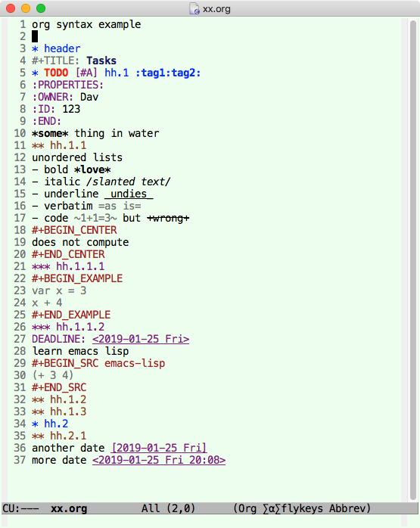420x528 pixels.
Task: Click the 'xx.org' window title text
Action: pyautogui.click(x=216, y=9)
